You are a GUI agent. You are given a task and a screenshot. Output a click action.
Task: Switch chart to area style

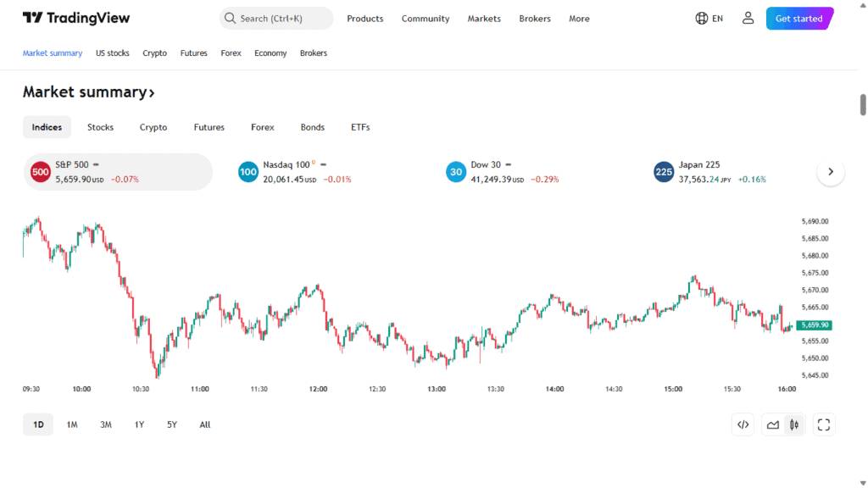[773, 424]
